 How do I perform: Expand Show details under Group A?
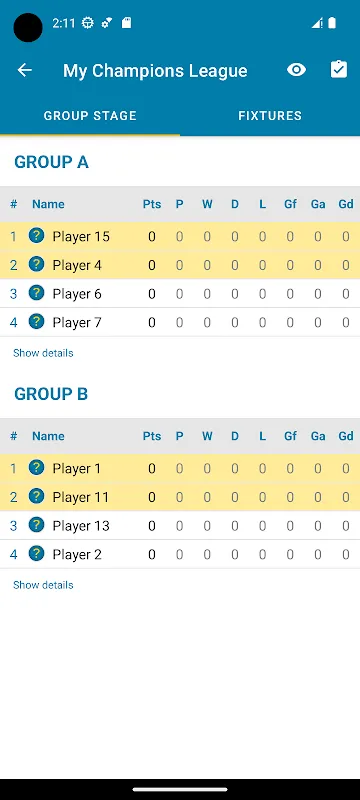pyautogui.click(x=43, y=353)
